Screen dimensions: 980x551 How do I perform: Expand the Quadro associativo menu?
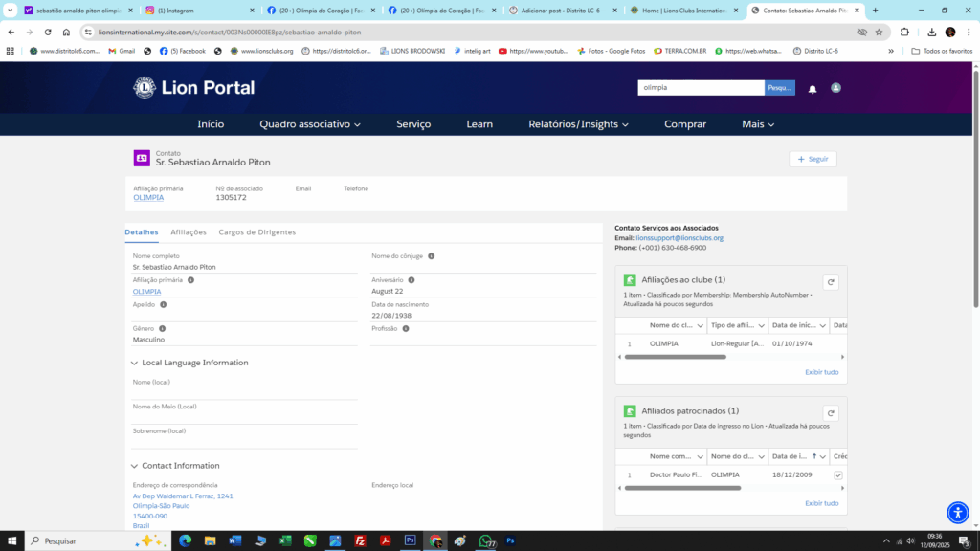310,124
